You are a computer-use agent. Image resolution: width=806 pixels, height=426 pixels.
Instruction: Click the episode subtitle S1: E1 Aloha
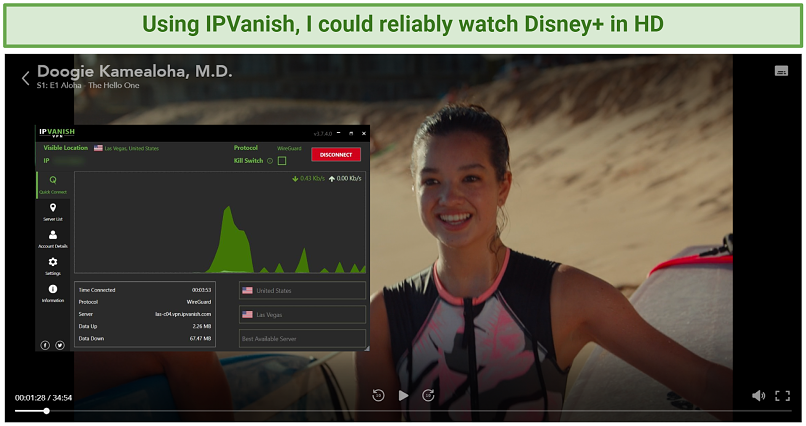coord(59,85)
